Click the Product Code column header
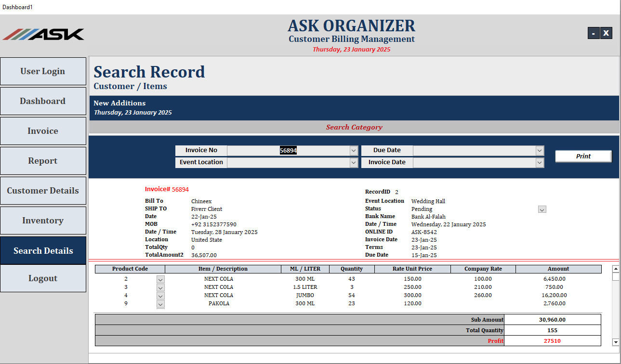The image size is (621, 364). click(x=130, y=269)
